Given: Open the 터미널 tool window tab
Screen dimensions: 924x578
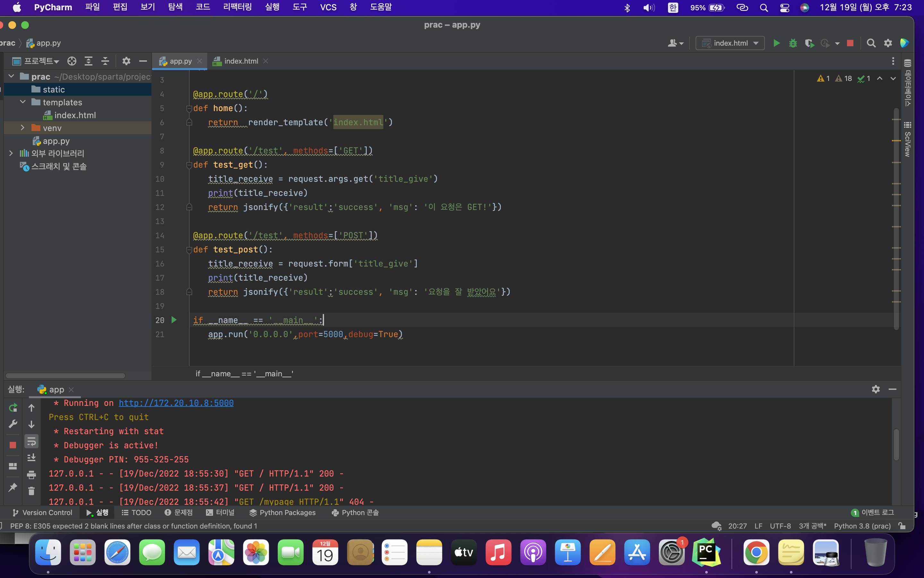Looking at the screenshot, I should tap(220, 512).
